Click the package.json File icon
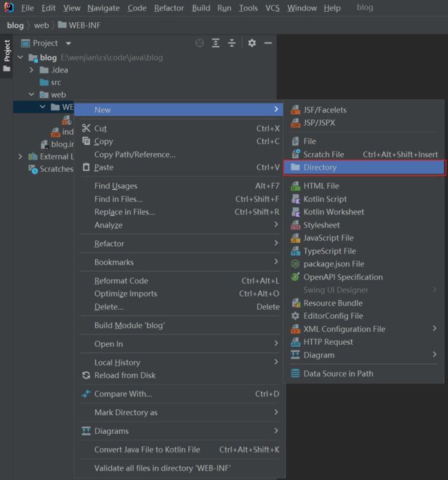The width and height of the screenshot is (448, 480). (x=295, y=264)
